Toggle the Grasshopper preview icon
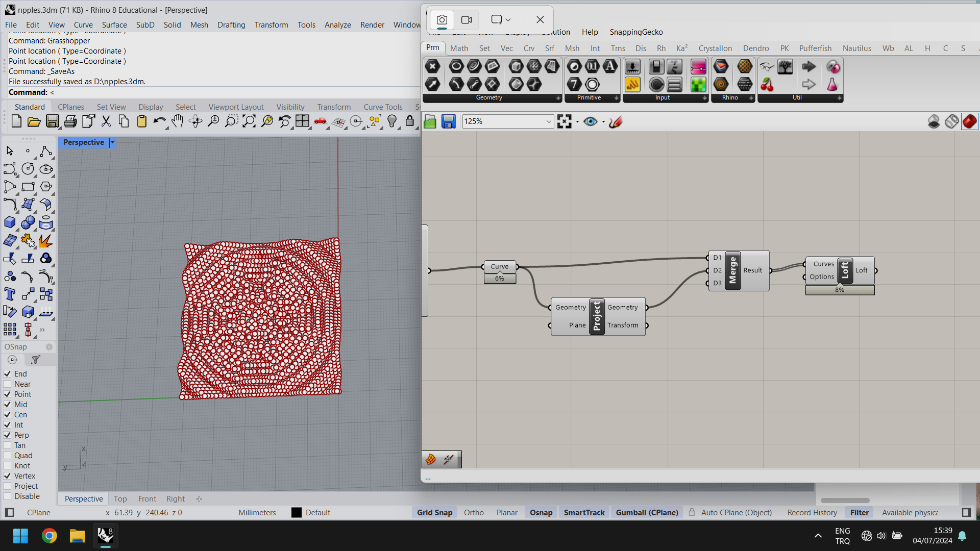 tap(590, 121)
